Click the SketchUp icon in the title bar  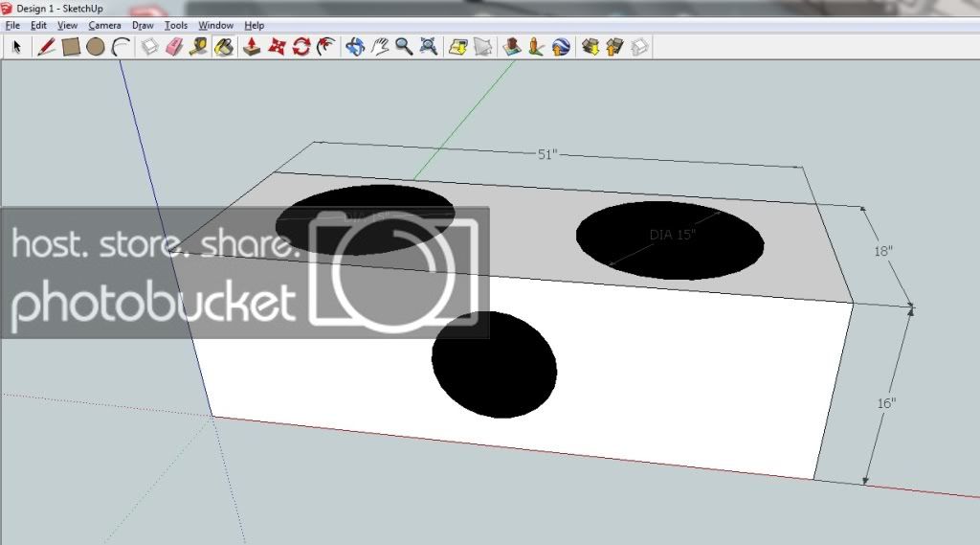pos(7,8)
